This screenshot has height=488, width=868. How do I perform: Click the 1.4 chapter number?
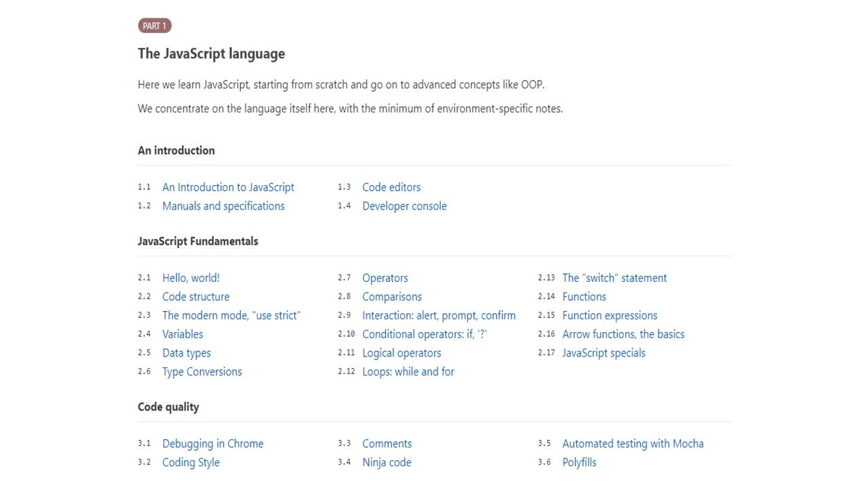pyautogui.click(x=344, y=206)
